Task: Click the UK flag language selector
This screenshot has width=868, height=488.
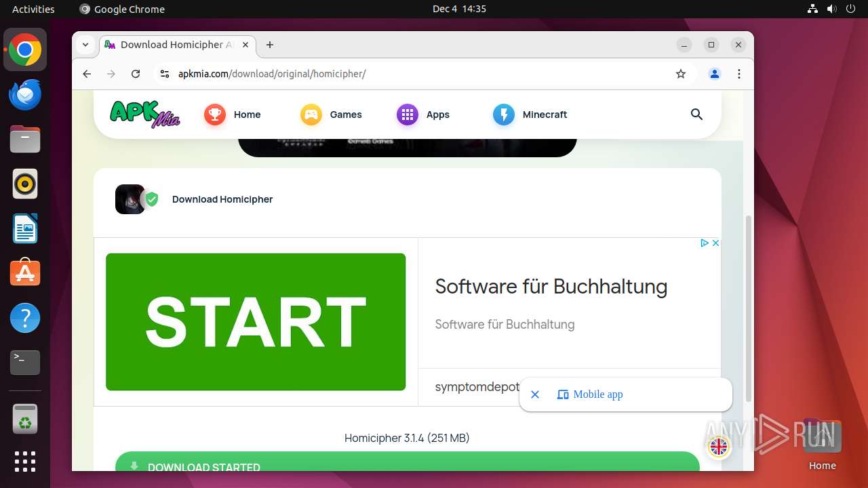Action: pos(718,447)
